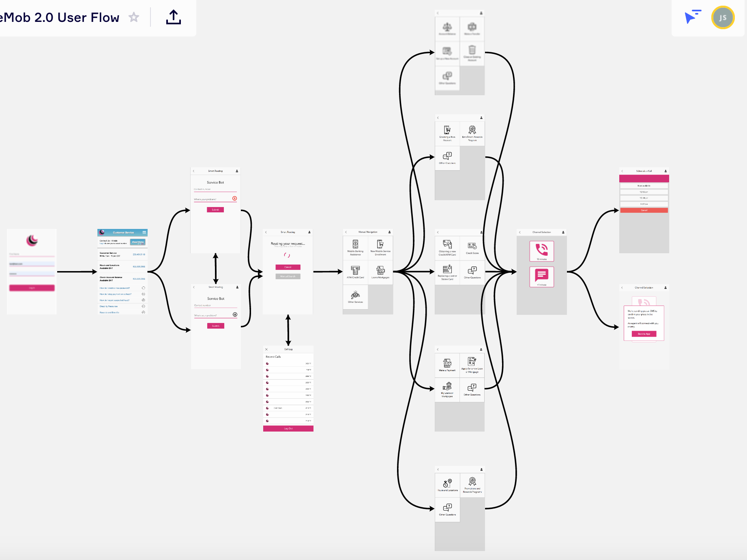Viewport: 747px width, 560px height.
Task: Click the Back to App button
Action: coord(644,334)
